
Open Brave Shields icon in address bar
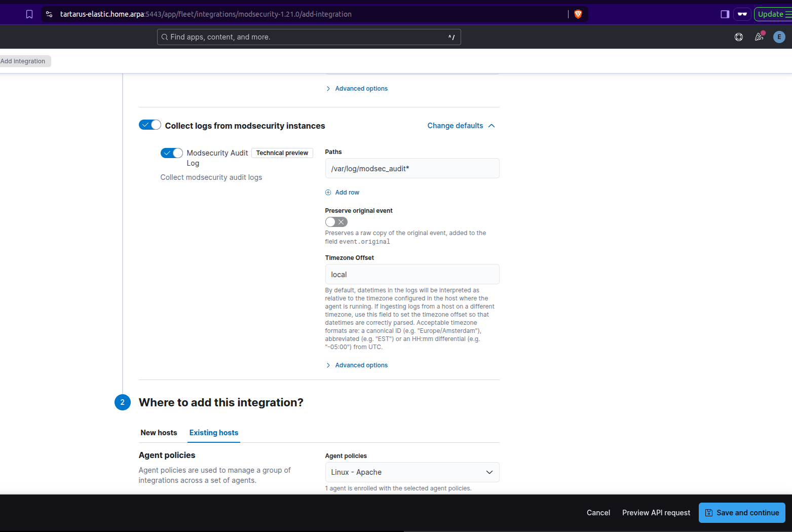click(578, 14)
